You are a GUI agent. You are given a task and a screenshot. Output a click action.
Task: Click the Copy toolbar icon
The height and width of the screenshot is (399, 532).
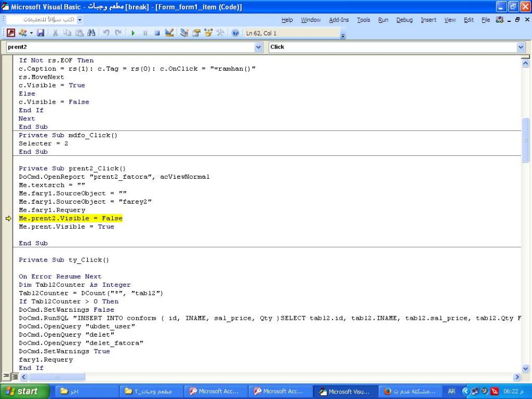pos(67,33)
